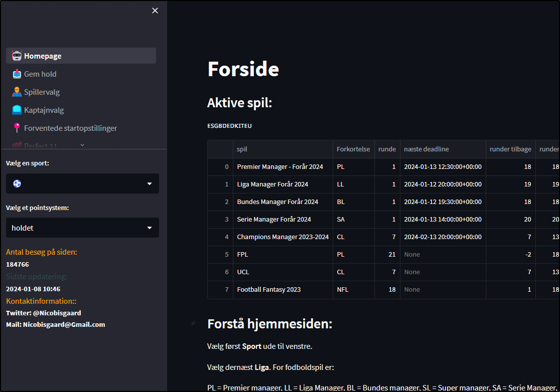Click the BL abbreviation cell
Image resolution: width=560 pixels, height=392 pixels.
pyautogui.click(x=354, y=202)
